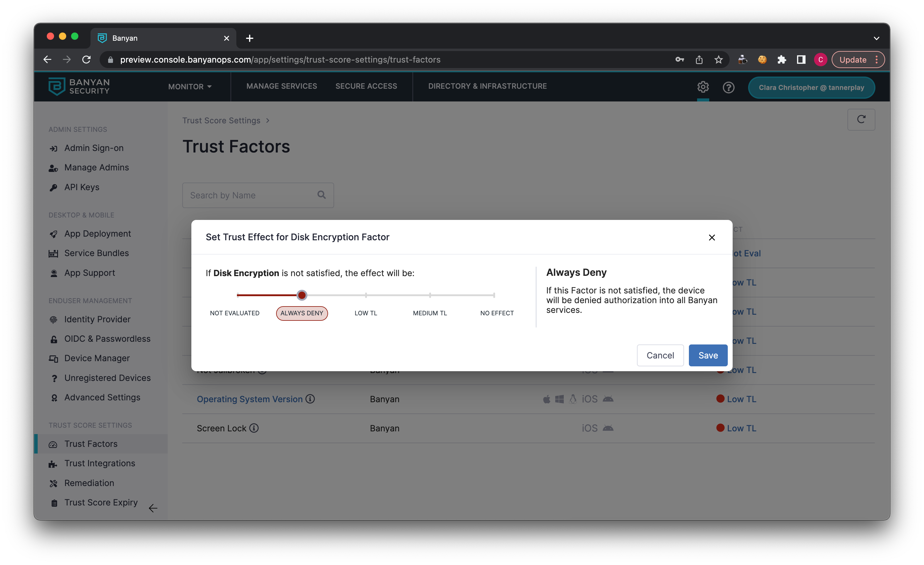Choose the NO EFFECT option

pos(497,313)
